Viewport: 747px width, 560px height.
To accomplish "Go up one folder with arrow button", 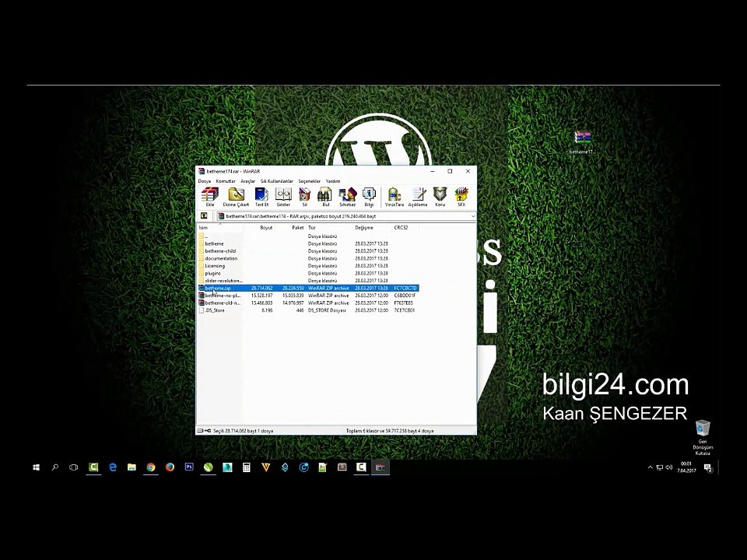I will point(204,216).
